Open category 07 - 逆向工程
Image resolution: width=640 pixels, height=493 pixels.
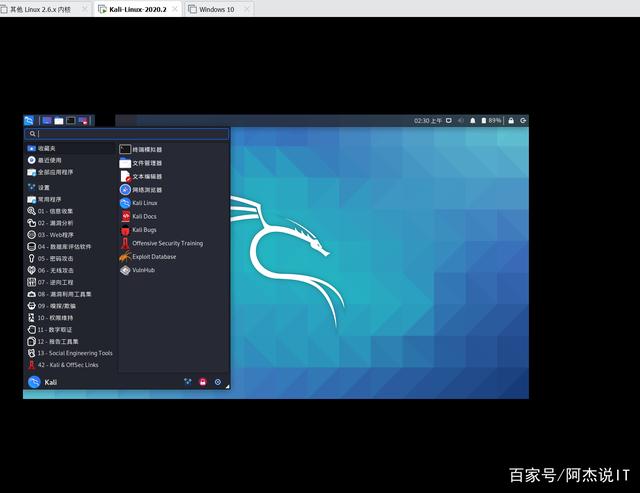point(70,282)
